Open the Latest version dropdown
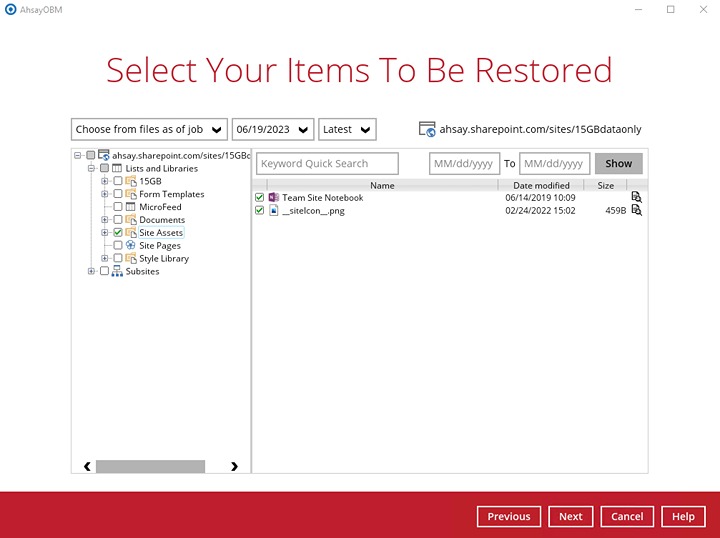 point(347,129)
